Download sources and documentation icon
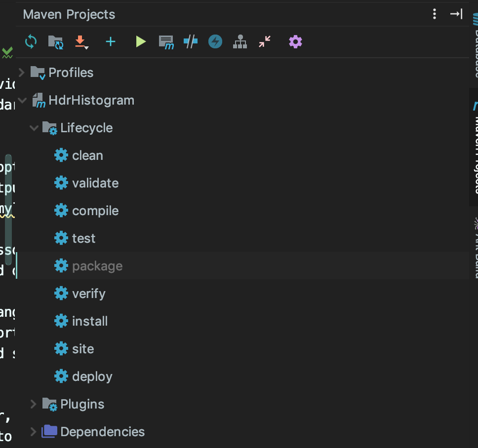 click(81, 42)
